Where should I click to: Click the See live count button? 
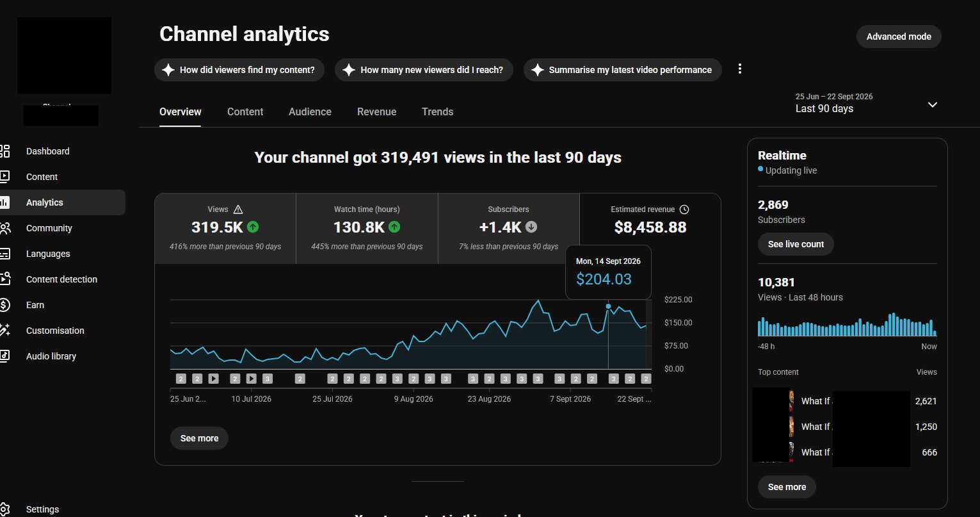click(x=796, y=244)
